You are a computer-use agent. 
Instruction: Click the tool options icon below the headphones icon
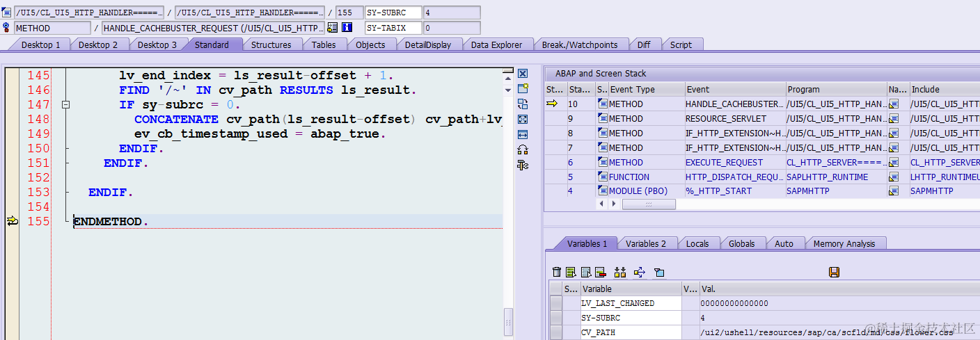click(x=523, y=165)
